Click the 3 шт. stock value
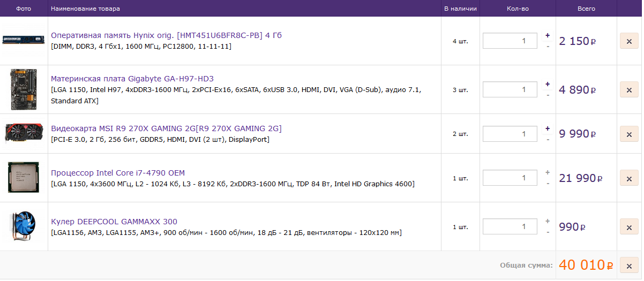The height and width of the screenshot is (281, 644). (460, 90)
